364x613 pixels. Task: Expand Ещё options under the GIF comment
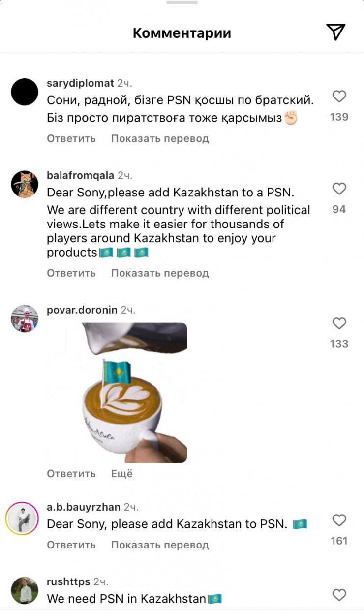[122, 474]
